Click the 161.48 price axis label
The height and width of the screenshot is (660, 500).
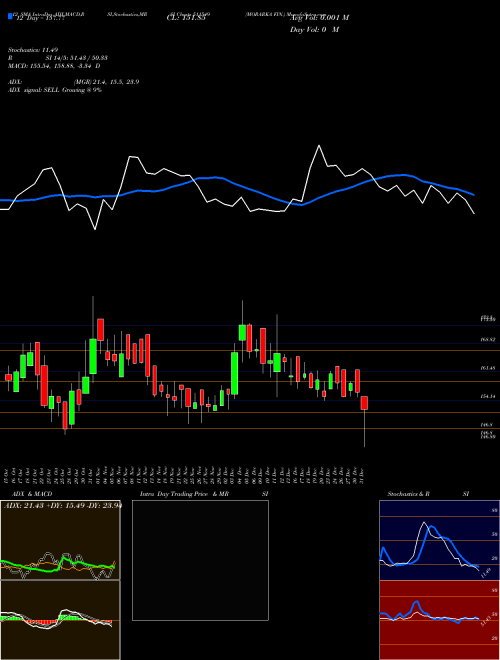tap(488, 368)
